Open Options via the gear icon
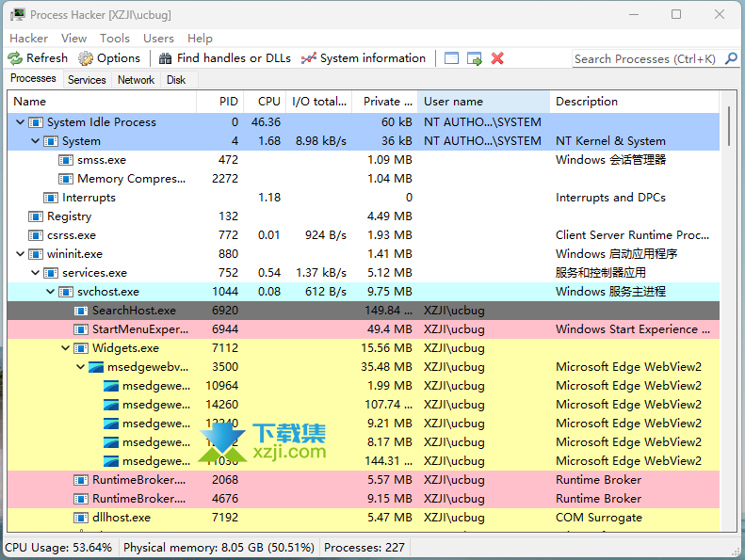Image resolution: width=745 pixels, height=560 pixels. (x=86, y=58)
